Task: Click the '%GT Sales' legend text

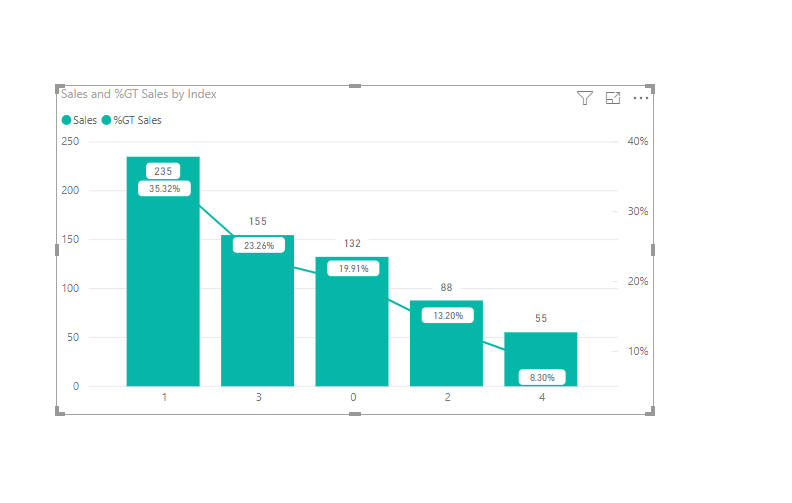Action: pos(137,120)
